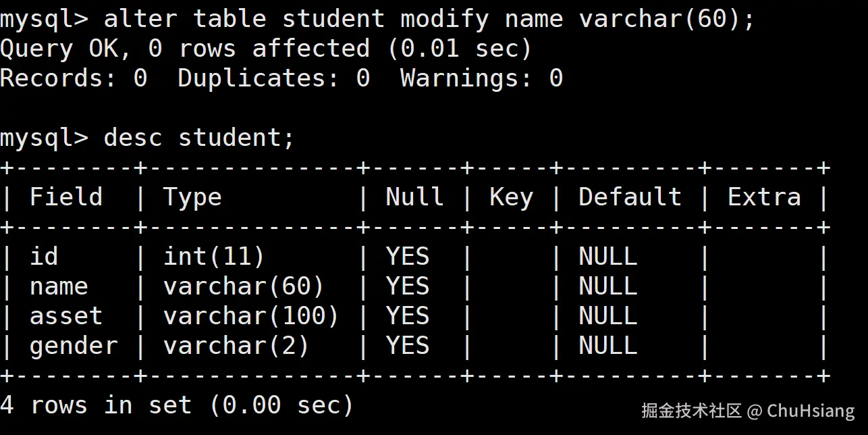
Task: Click the int(11) type cell
Action: tap(214, 257)
